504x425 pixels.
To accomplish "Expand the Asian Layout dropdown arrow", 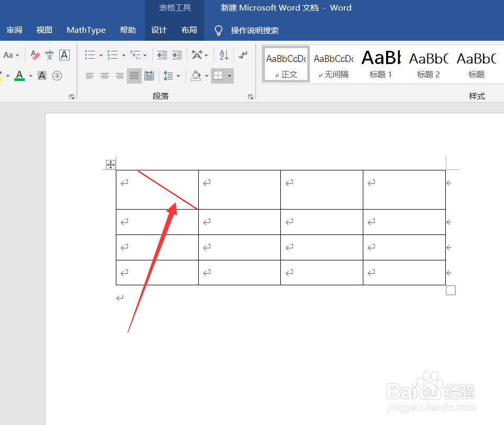I will [x=206, y=56].
